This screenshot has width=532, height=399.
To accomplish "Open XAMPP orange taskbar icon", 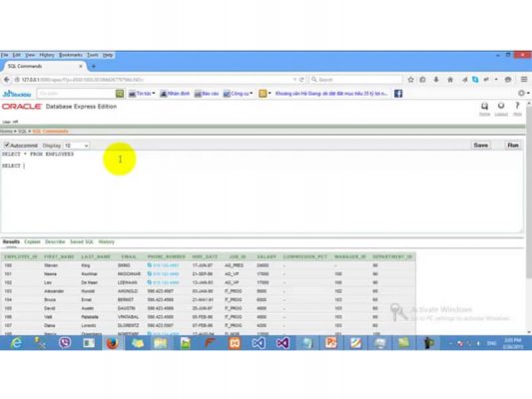I will pyautogui.click(x=235, y=343).
